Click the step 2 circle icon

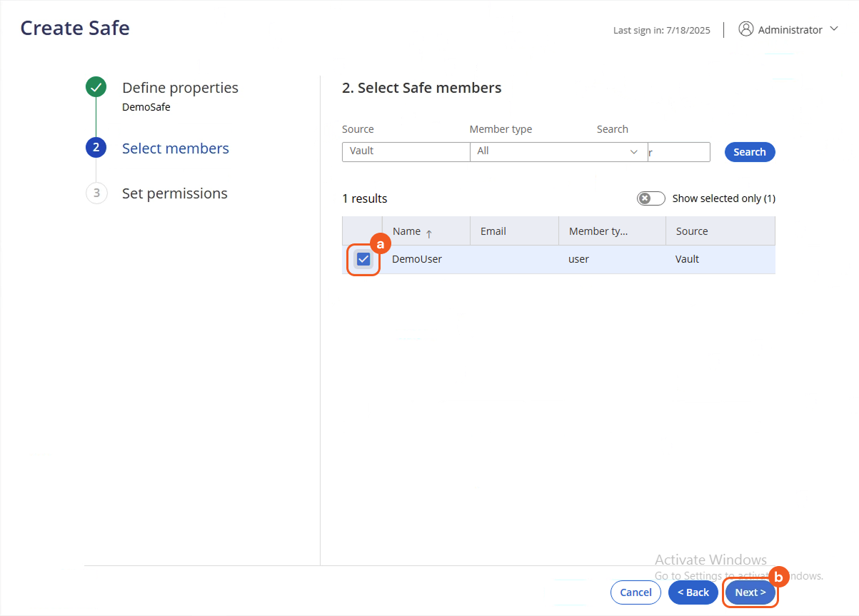click(96, 148)
